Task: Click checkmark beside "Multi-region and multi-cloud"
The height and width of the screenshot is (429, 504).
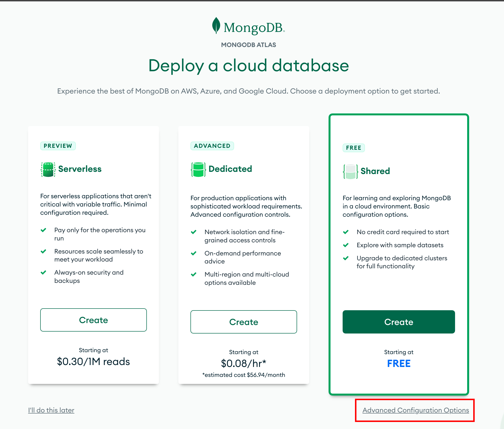Action: click(x=194, y=275)
